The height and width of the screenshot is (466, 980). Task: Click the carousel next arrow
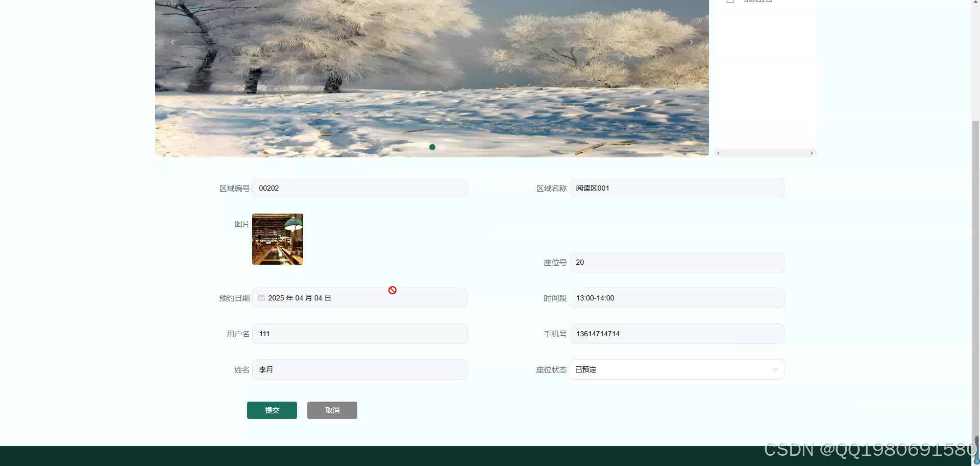(692, 42)
